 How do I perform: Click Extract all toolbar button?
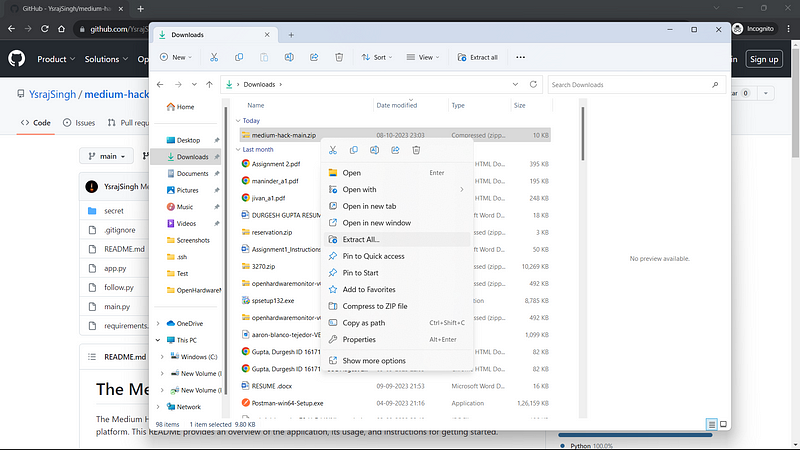[477, 57]
